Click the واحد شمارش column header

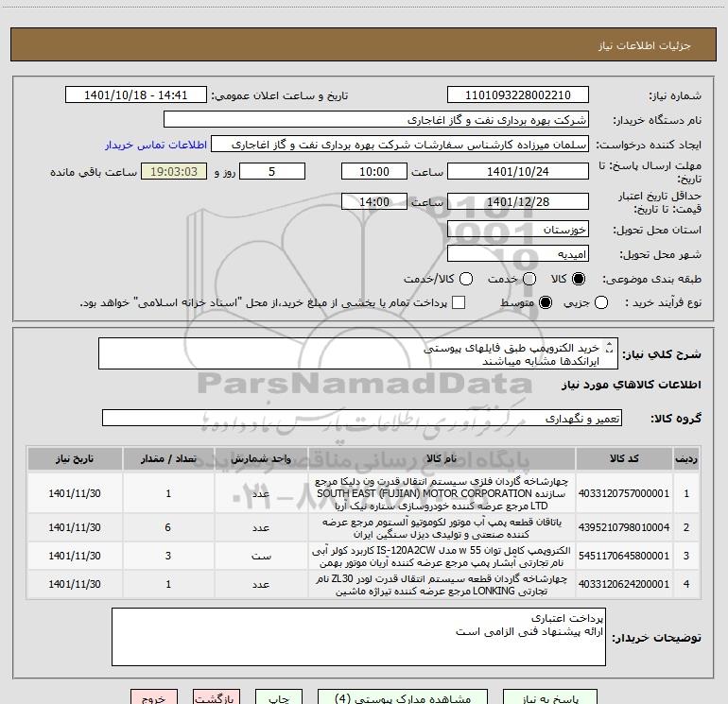[261, 459]
